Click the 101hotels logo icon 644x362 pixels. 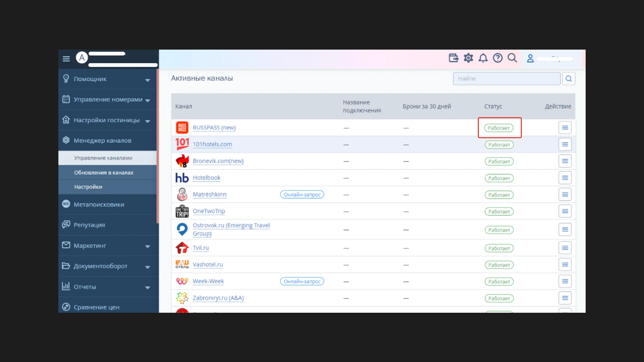click(182, 144)
